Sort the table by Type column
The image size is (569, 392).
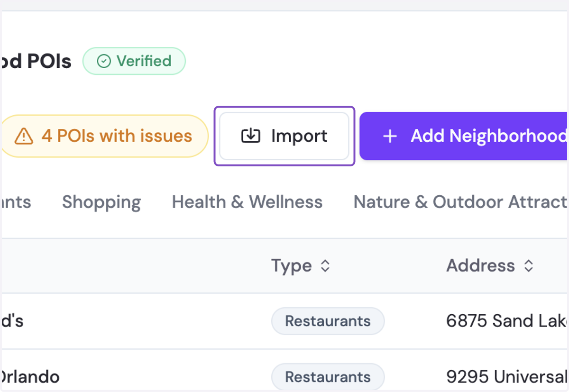coord(300,265)
